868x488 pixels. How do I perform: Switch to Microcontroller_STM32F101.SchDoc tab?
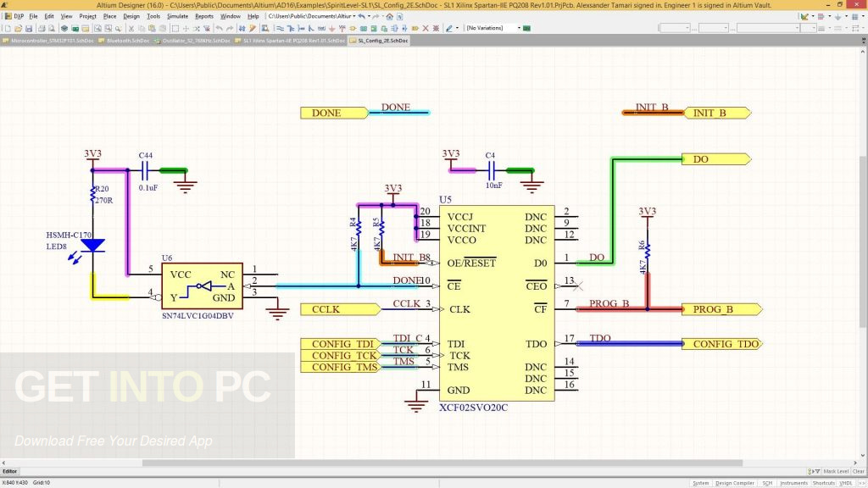click(48, 41)
